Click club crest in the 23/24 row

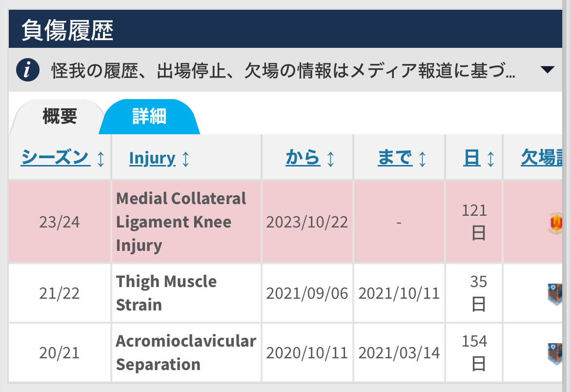tap(555, 223)
